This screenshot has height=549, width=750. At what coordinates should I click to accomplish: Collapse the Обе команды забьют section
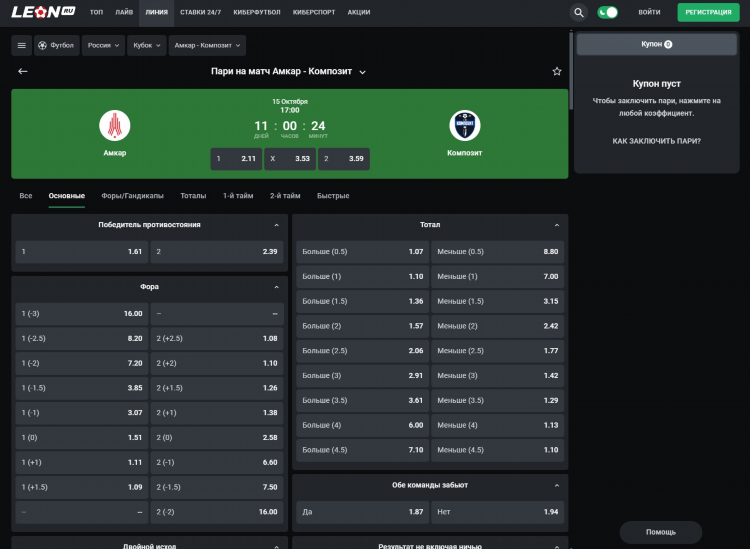click(557, 485)
